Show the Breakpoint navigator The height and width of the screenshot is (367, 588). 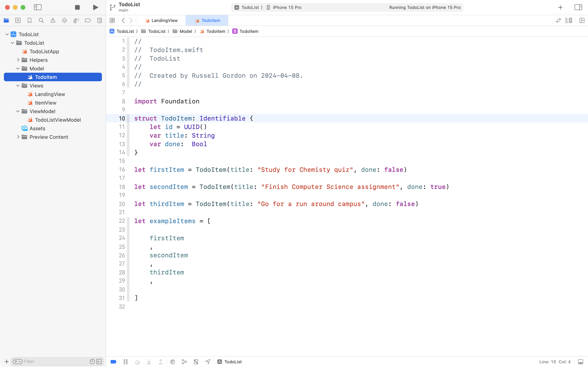(x=88, y=20)
